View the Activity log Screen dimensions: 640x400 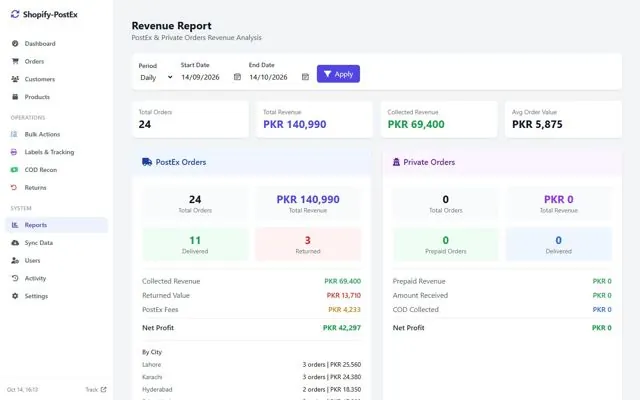click(x=56, y=278)
